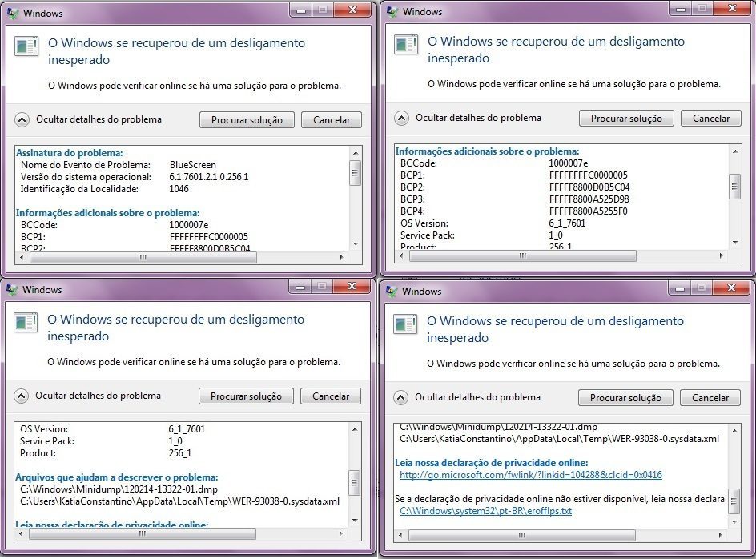This screenshot has height=559, width=756.
Task: Click Procurar solução in the dialog listing BCP4
Action: point(626,119)
